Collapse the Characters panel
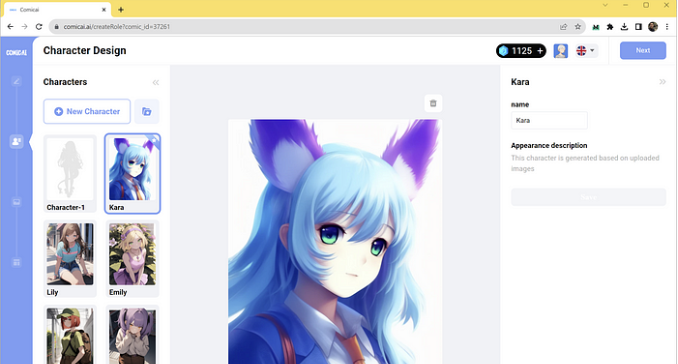Image resolution: width=678 pixels, height=364 pixels. (156, 82)
